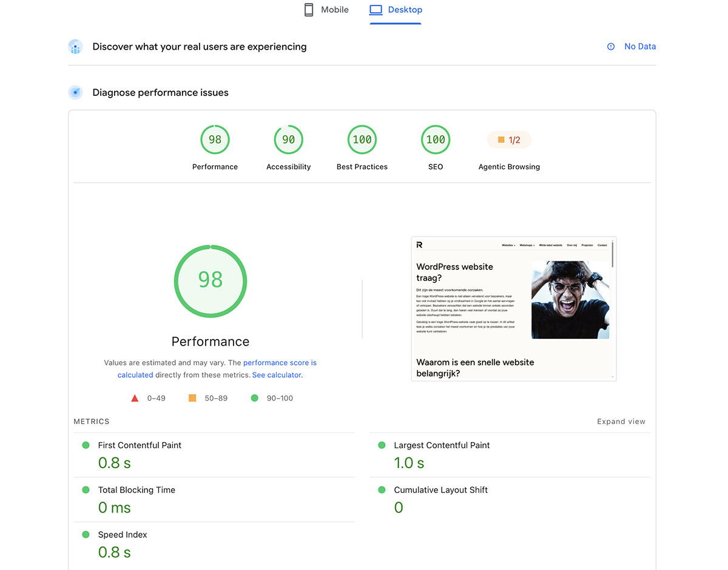Click the First Contentful Paint value 0.8 s
This screenshot has width=728, height=570.
click(x=115, y=463)
